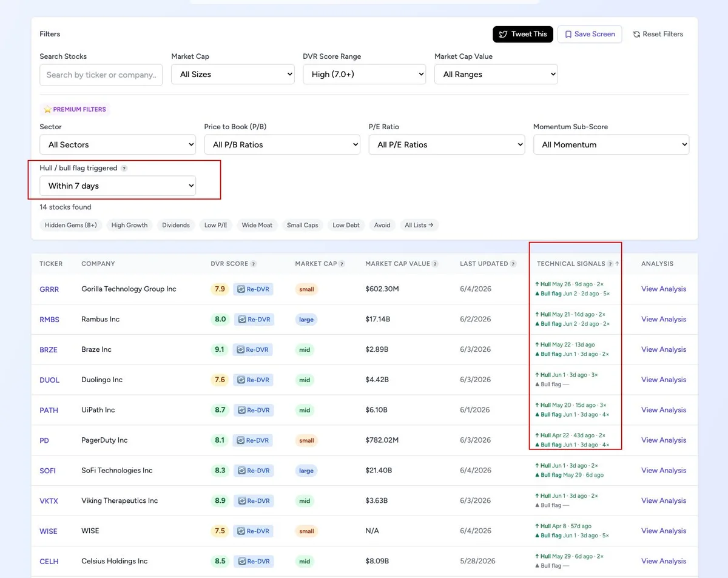Click the Re-DVR refresh icon for BRZE

point(240,350)
